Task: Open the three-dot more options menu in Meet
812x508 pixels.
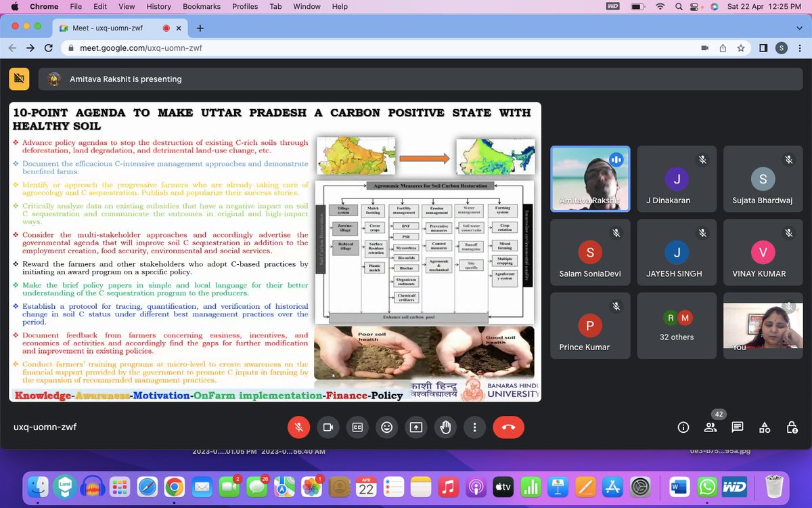Action: [x=475, y=427]
